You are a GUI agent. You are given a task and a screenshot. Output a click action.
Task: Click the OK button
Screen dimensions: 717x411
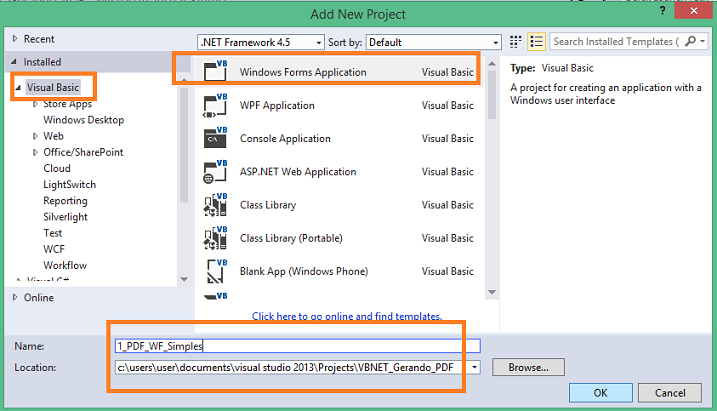(x=600, y=393)
